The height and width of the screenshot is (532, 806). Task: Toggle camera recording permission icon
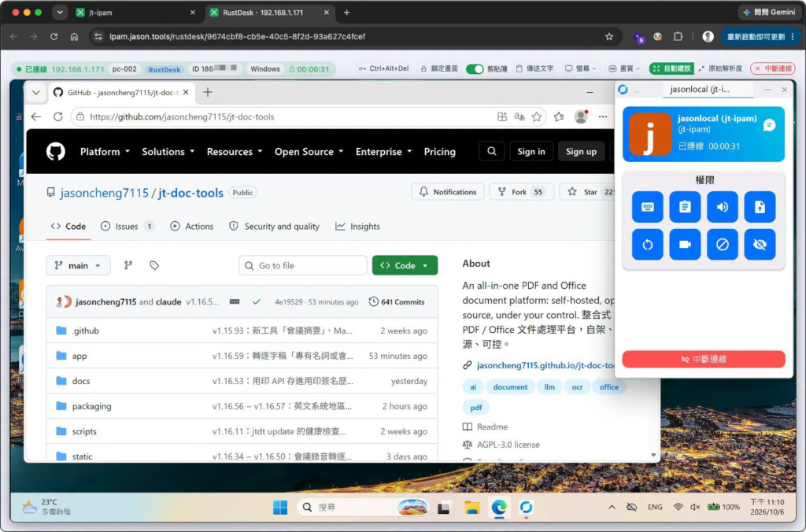[x=685, y=244]
